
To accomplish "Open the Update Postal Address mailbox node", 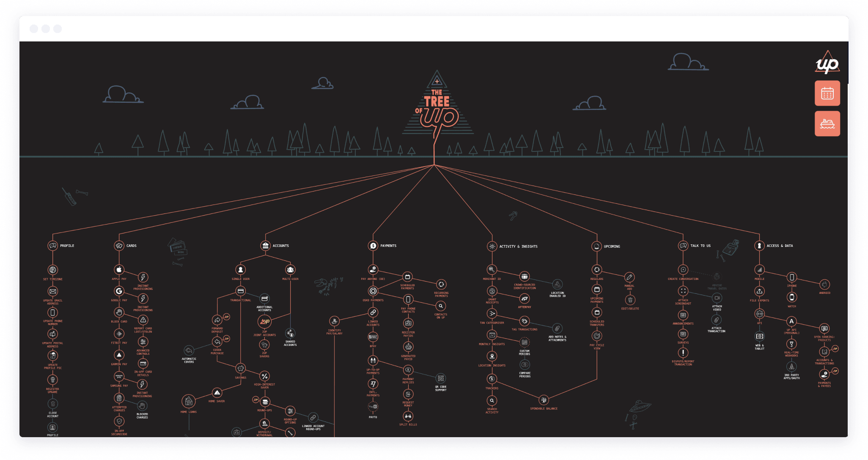I will coord(52,334).
